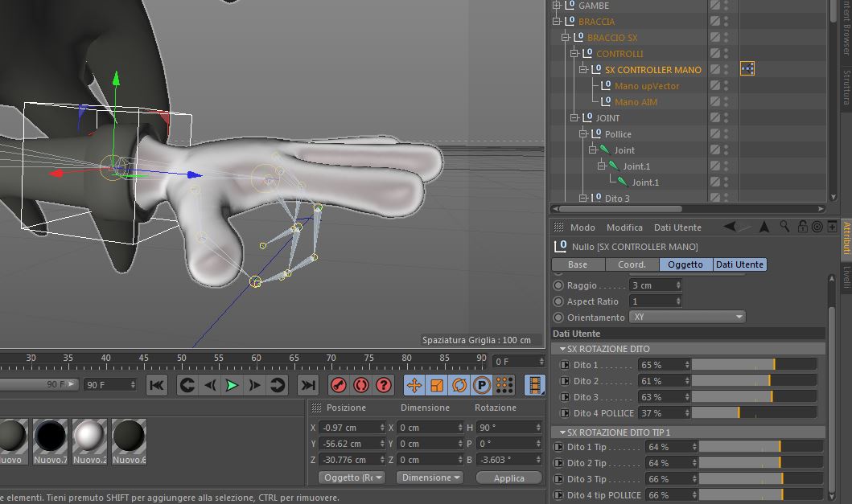Viewport: 852px width, 504px height.
Task: Go to end of animation
Action: coord(308,386)
